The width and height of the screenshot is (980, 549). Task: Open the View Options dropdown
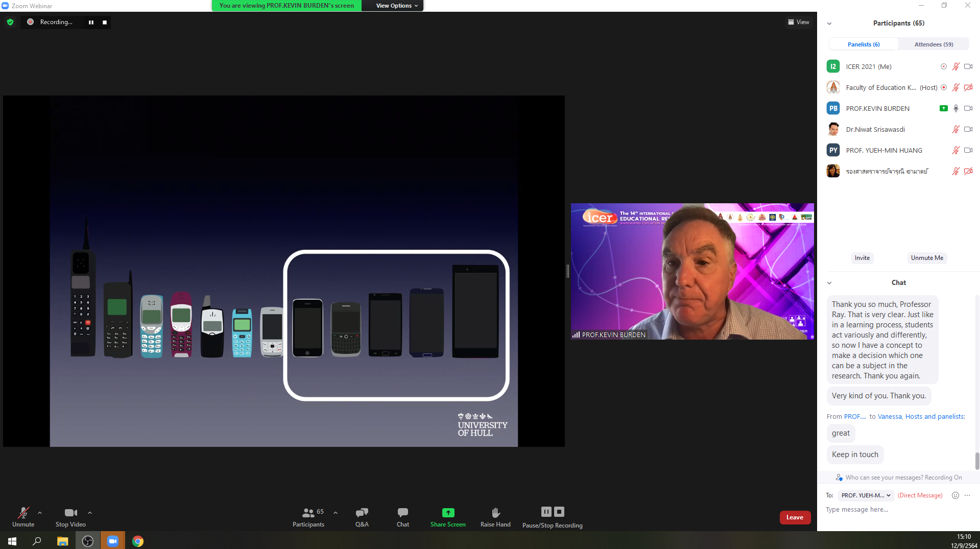(x=396, y=6)
